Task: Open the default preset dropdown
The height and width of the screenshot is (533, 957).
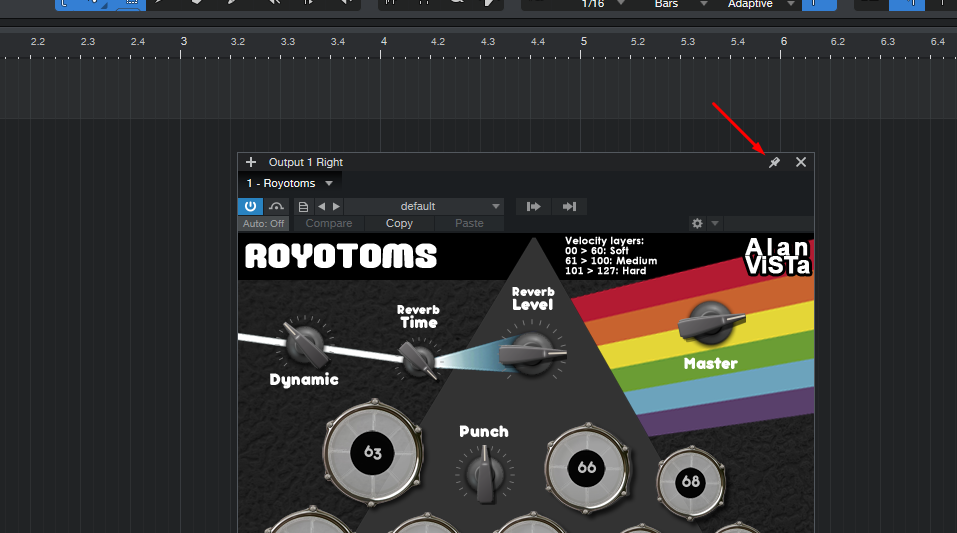Action: pyautogui.click(x=425, y=206)
